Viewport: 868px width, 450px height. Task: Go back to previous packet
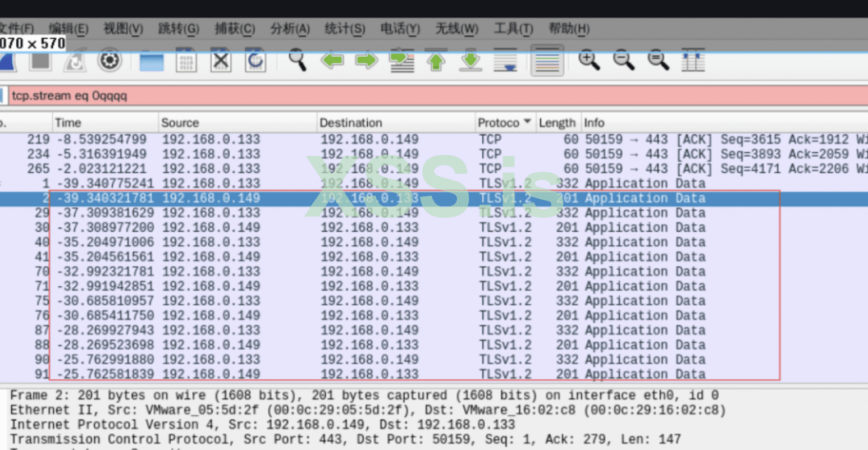point(332,60)
